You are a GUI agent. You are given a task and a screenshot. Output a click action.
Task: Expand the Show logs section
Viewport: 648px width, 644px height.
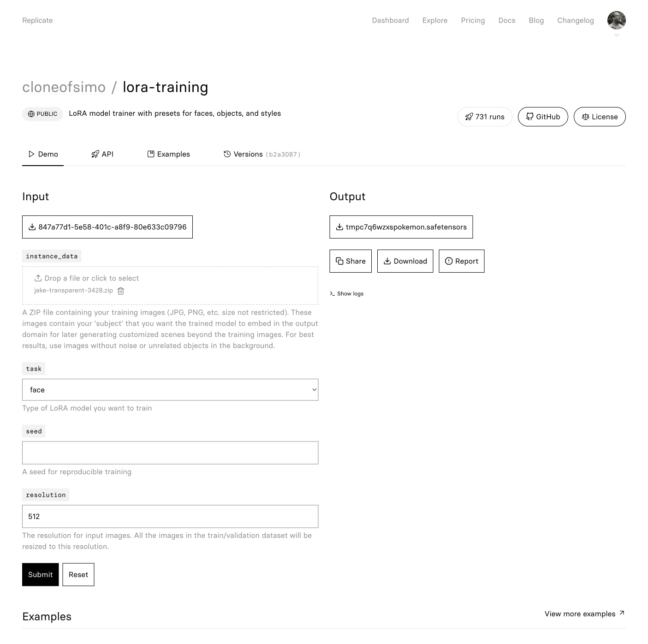(x=347, y=294)
